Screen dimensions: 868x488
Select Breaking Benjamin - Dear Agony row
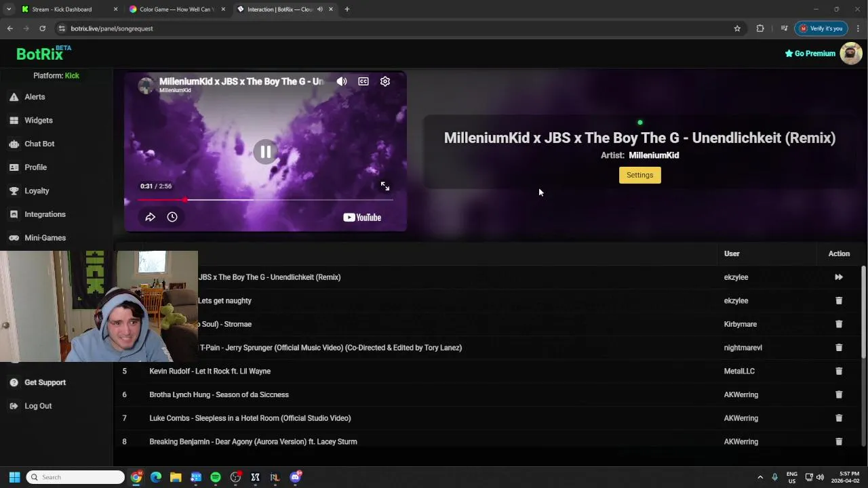coord(253,442)
